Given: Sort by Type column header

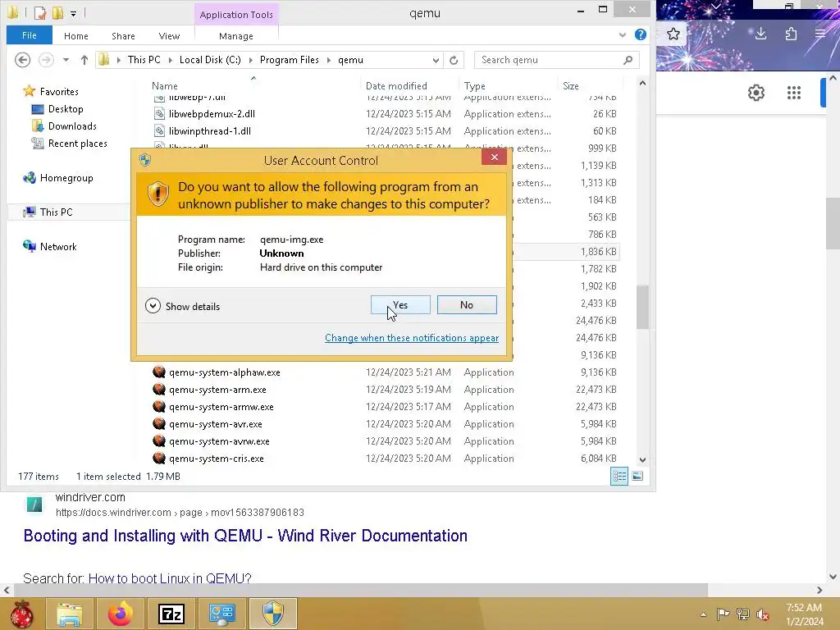Looking at the screenshot, I should (x=475, y=85).
